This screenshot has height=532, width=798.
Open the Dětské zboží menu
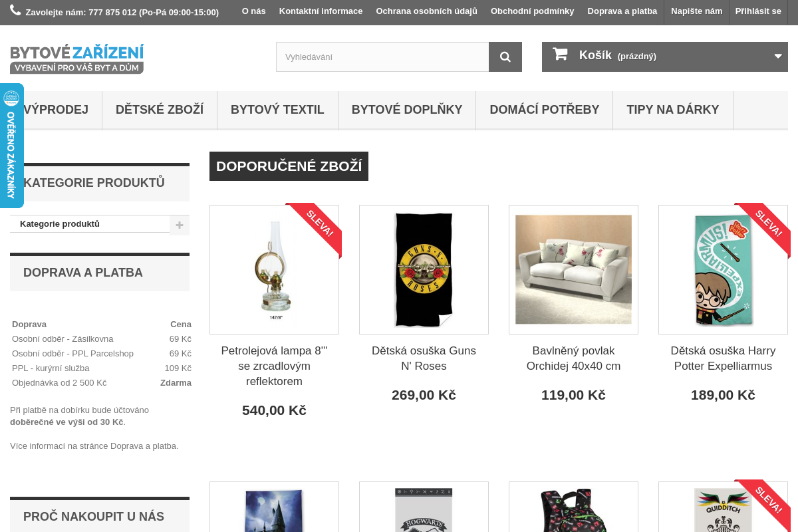pos(160,110)
